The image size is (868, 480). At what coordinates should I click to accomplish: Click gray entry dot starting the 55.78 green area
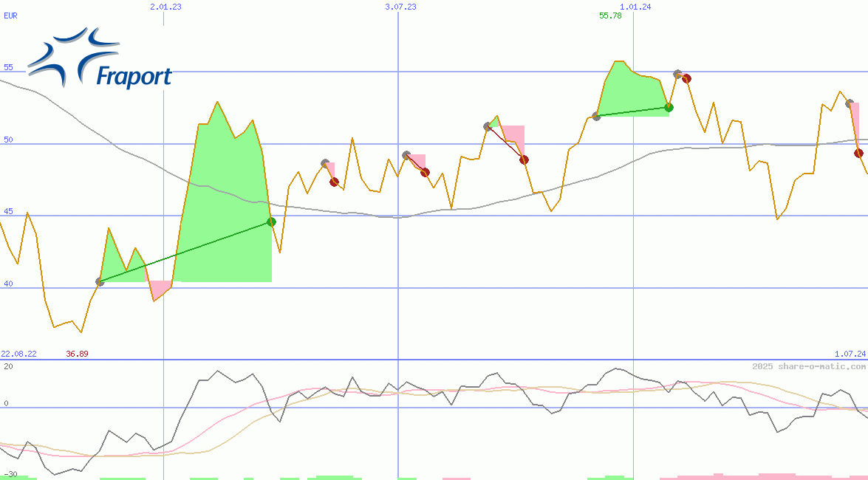click(x=596, y=116)
